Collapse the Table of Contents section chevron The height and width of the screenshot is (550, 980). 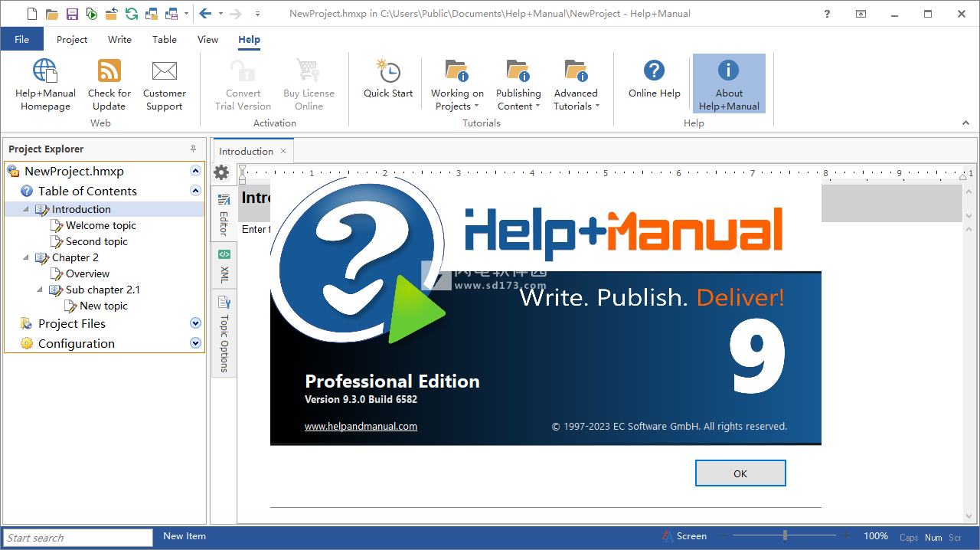pos(195,191)
